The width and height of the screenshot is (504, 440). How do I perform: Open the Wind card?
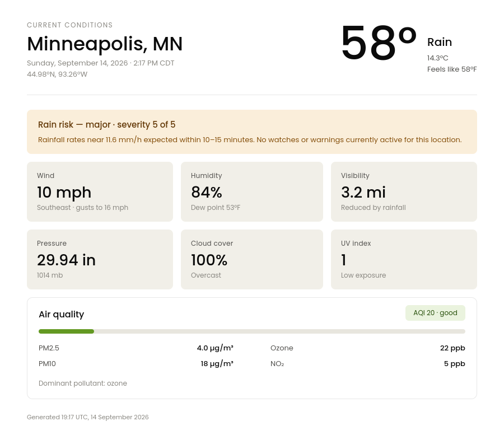[100, 191]
